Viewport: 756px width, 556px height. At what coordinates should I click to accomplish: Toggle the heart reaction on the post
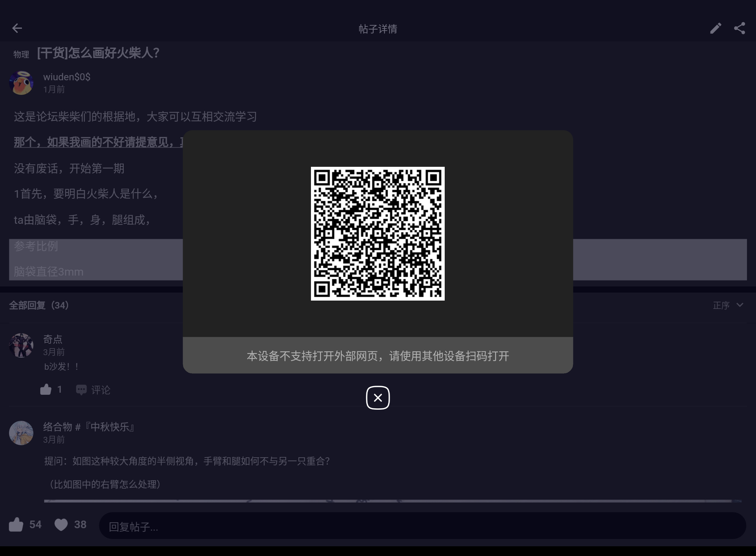tap(61, 525)
